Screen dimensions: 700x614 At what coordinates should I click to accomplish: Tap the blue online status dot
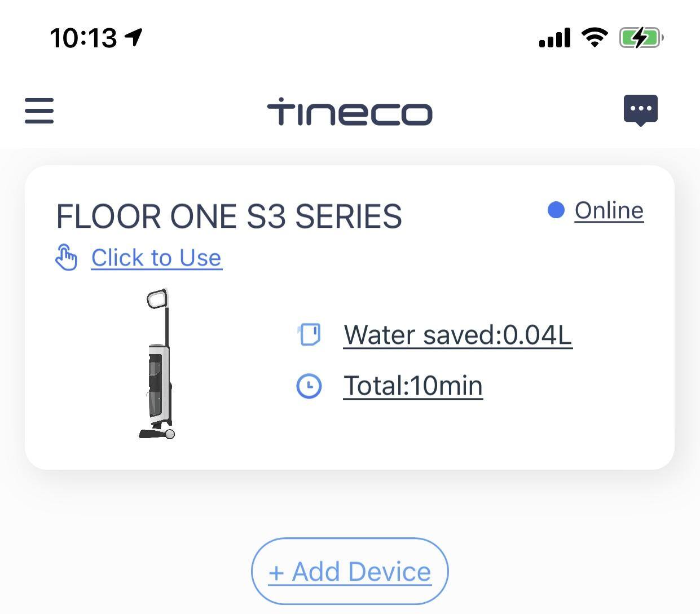coord(556,210)
